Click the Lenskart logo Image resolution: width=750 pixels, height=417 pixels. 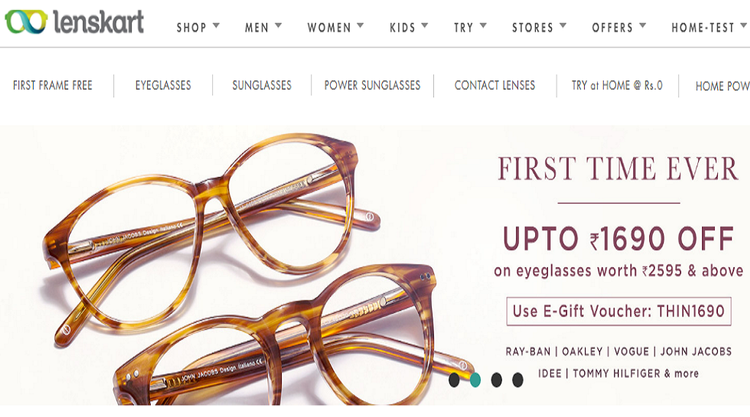coord(74,22)
